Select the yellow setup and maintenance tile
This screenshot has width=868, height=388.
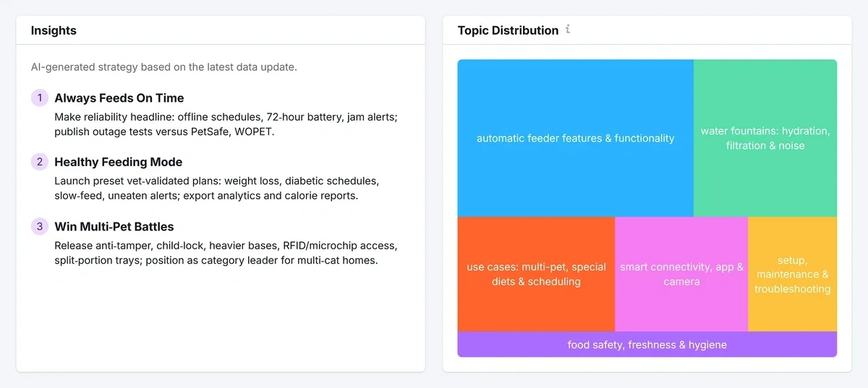[x=792, y=274]
